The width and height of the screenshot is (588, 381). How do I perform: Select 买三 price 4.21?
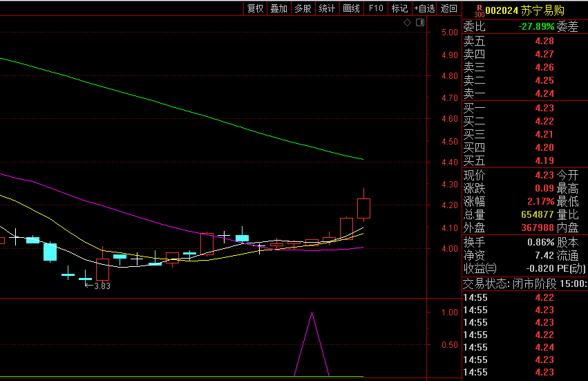(x=544, y=134)
